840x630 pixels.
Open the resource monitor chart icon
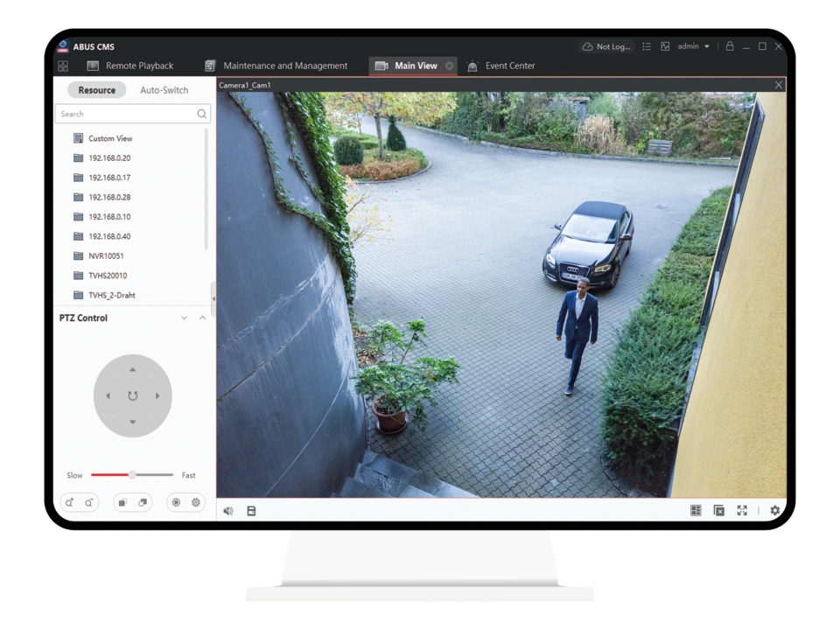pyautogui.click(x=665, y=46)
